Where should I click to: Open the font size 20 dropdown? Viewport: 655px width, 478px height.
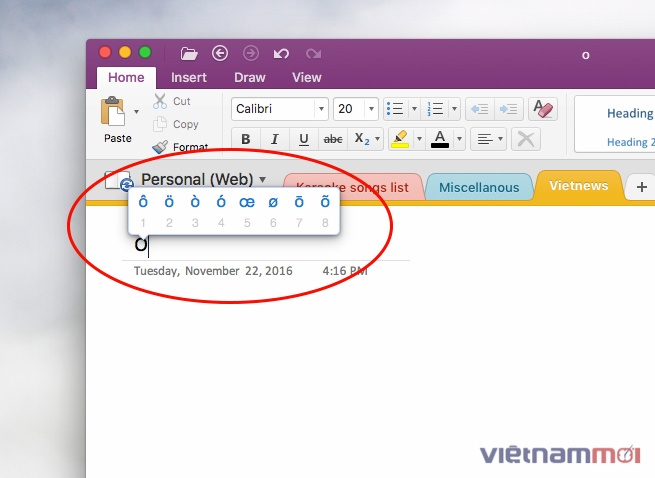(x=371, y=109)
